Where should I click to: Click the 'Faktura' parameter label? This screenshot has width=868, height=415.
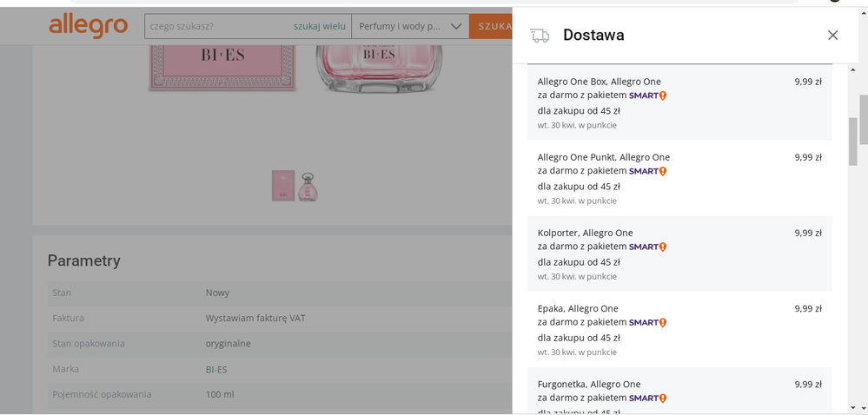(x=68, y=319)
